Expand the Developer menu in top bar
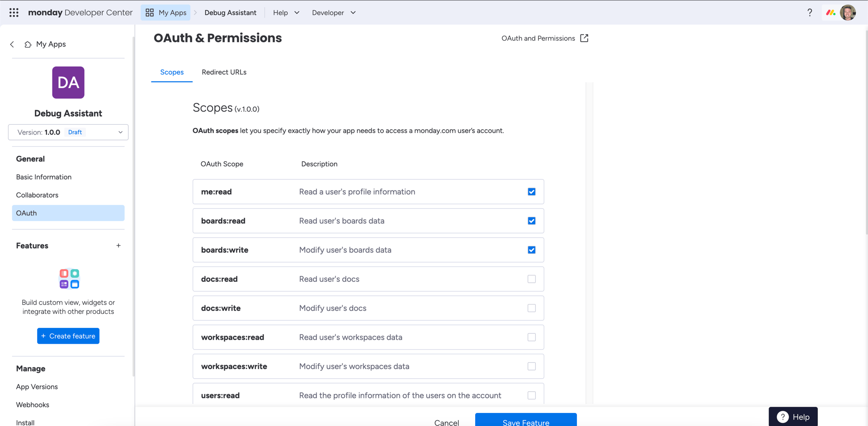This screenshot has width=868, height=426. (x=334, y=13)
